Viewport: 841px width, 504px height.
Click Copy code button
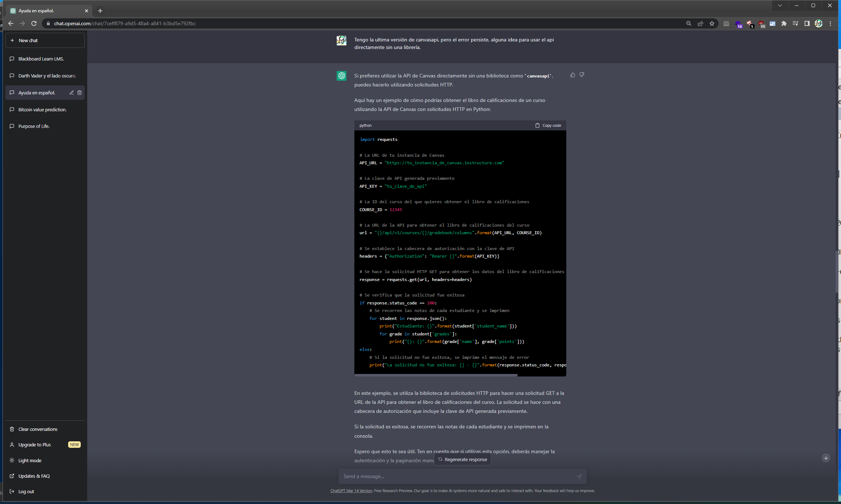coord(548,125)
